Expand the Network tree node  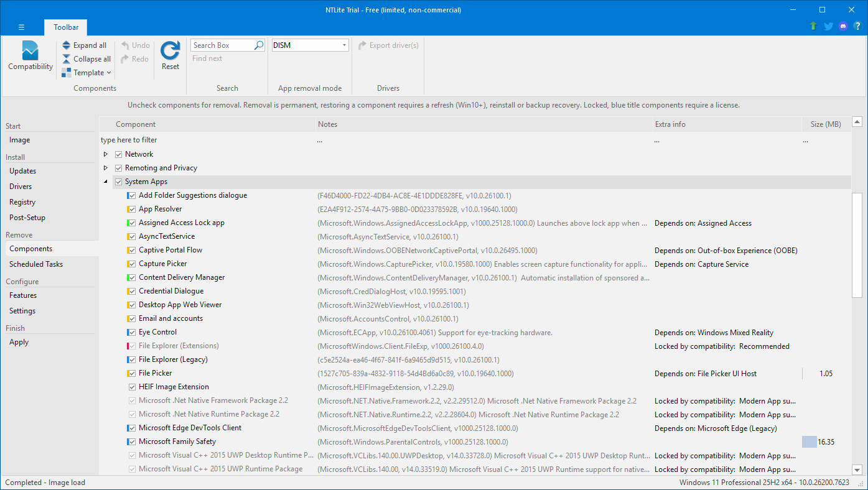[106, 154]
